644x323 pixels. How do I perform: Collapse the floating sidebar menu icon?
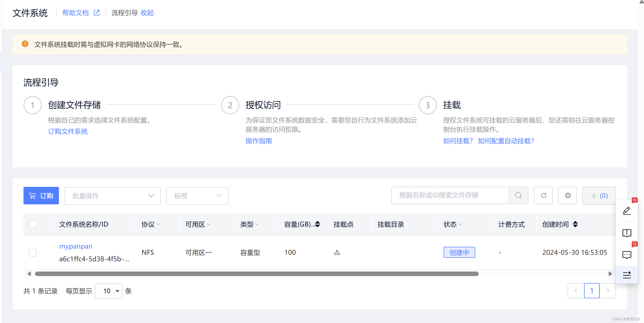tap(627, 275)
